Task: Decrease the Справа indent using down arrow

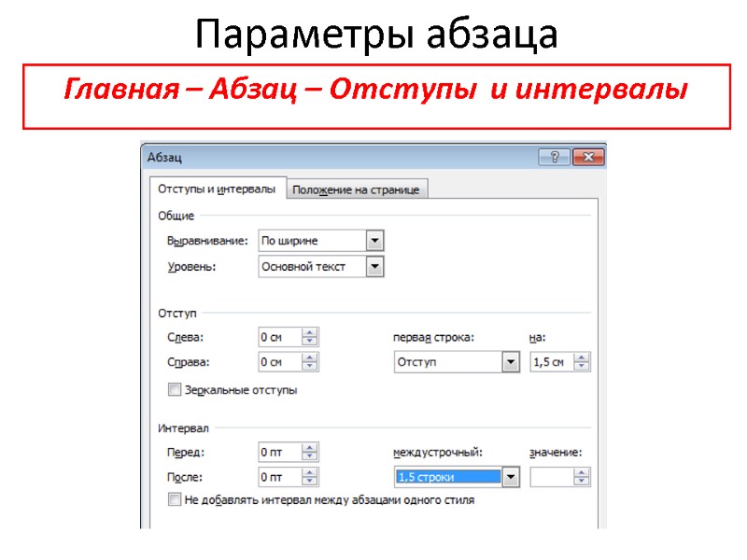Action: click(x=310, y=364)
